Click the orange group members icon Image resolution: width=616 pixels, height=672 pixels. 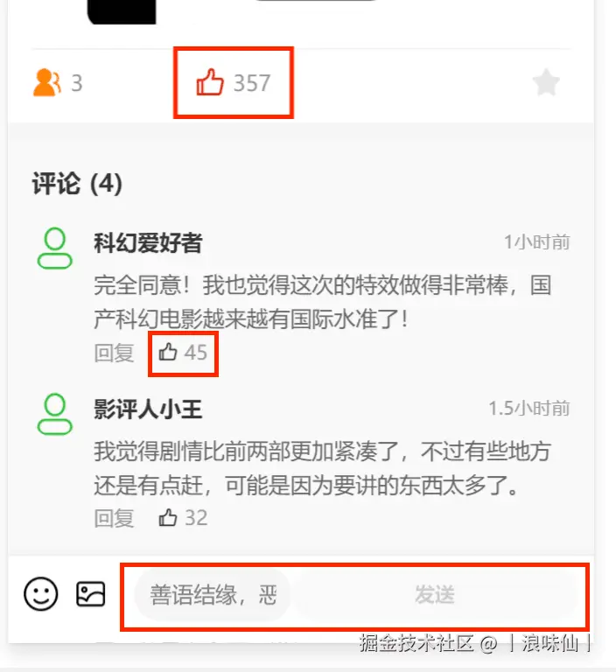(46, 82)
